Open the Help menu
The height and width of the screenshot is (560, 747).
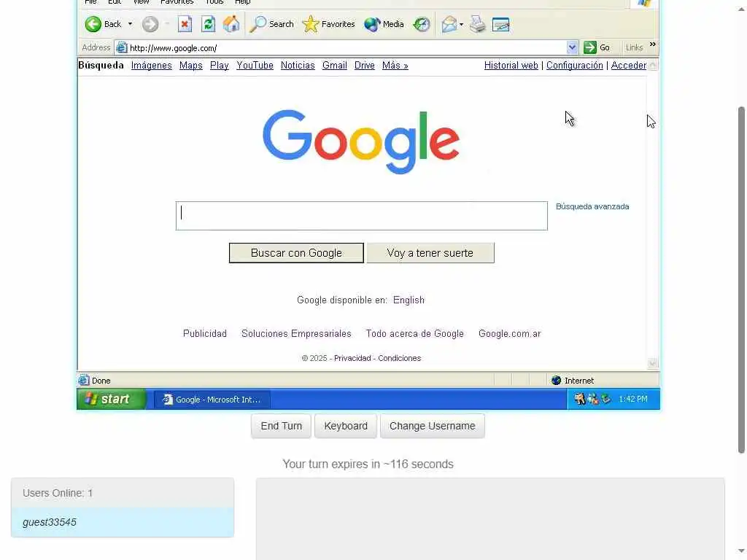click(x=242, y=2)
